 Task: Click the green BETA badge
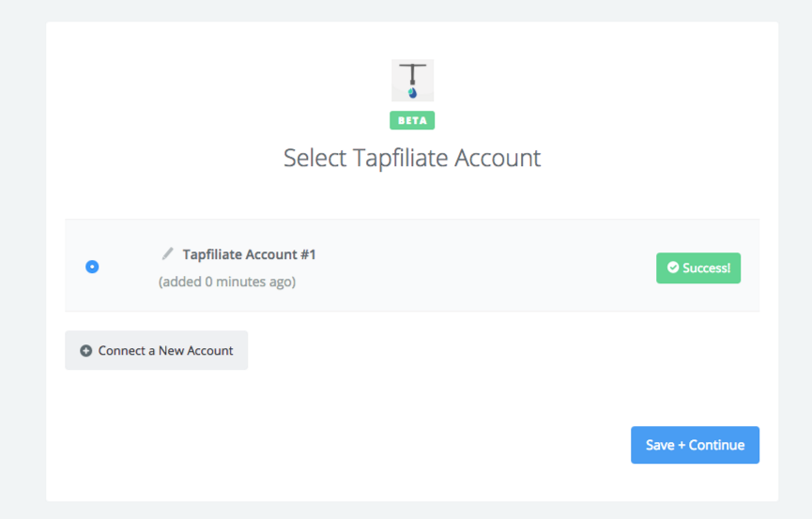412,120
